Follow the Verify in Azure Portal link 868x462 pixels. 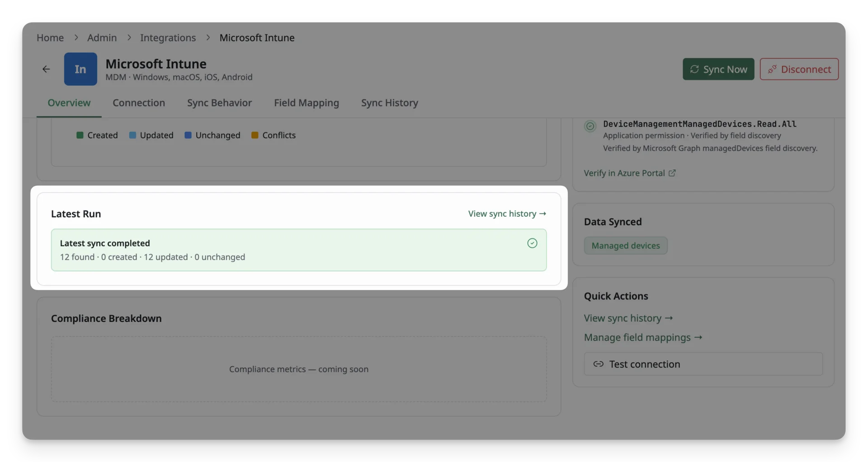[630, 173]
